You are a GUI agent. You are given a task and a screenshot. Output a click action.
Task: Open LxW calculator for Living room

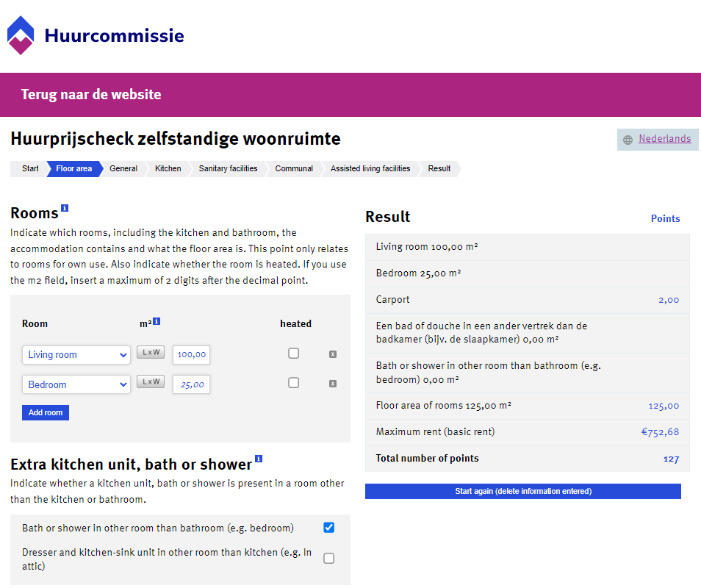[x=151, y=352]
